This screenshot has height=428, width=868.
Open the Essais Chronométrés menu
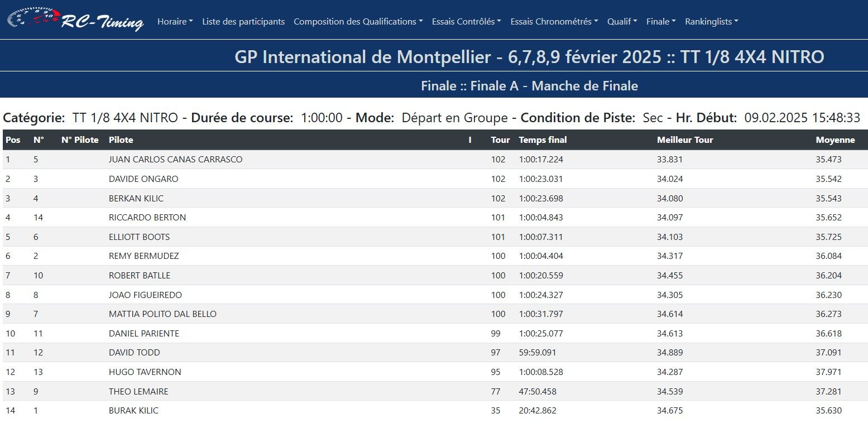pyautogui.click(x=554, y=22)
